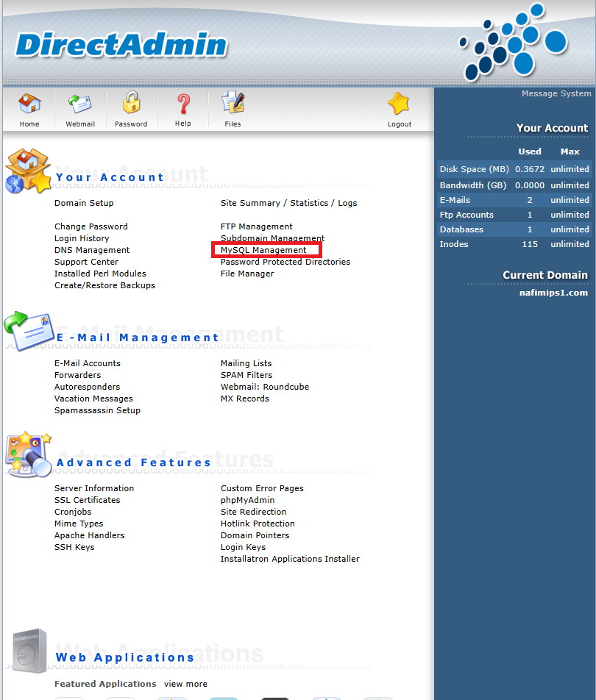
Task: Open SPAM Filters
Action: click(x=246, y=375)
